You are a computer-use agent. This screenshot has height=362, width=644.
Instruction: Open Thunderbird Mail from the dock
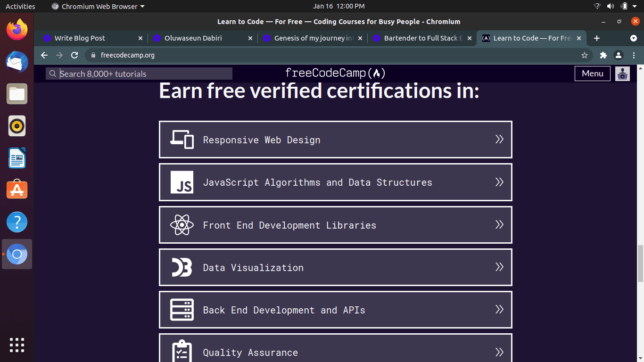pos(17,62)
